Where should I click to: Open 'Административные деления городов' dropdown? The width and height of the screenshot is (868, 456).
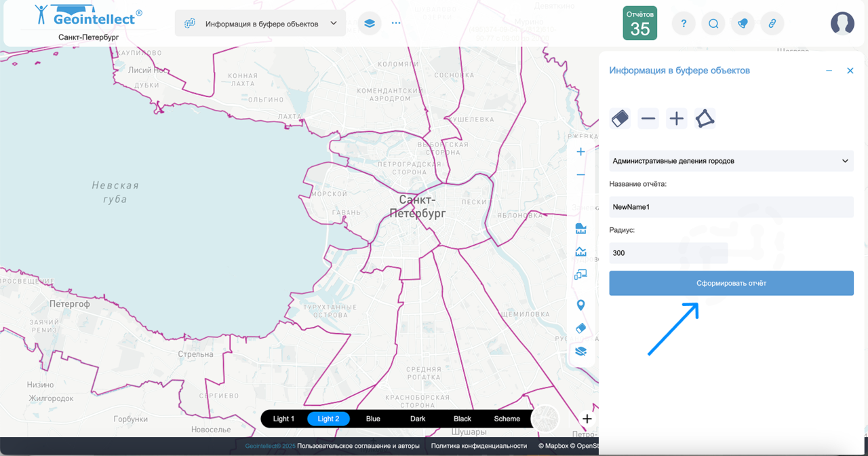(x=731, y=161)
